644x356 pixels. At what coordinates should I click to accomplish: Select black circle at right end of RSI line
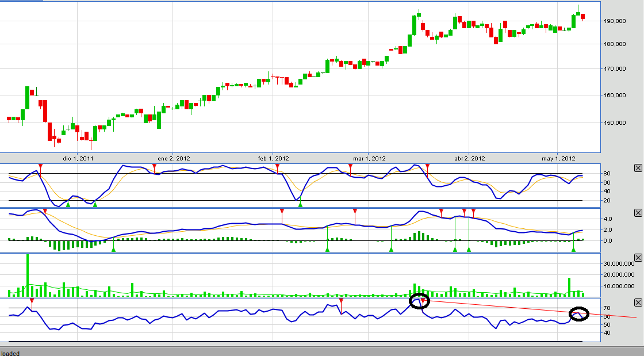(x=579, y=314)
